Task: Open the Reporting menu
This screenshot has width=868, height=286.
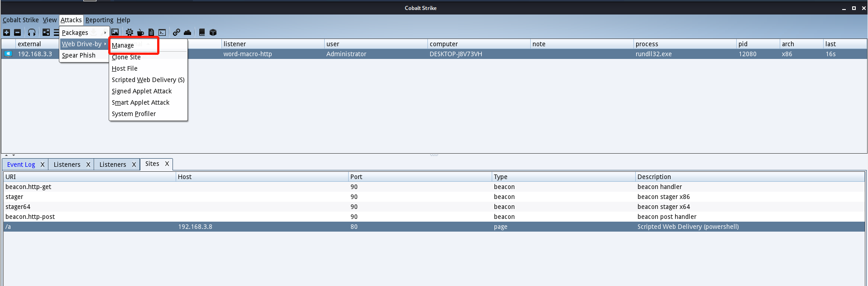Action: (100, 20)
